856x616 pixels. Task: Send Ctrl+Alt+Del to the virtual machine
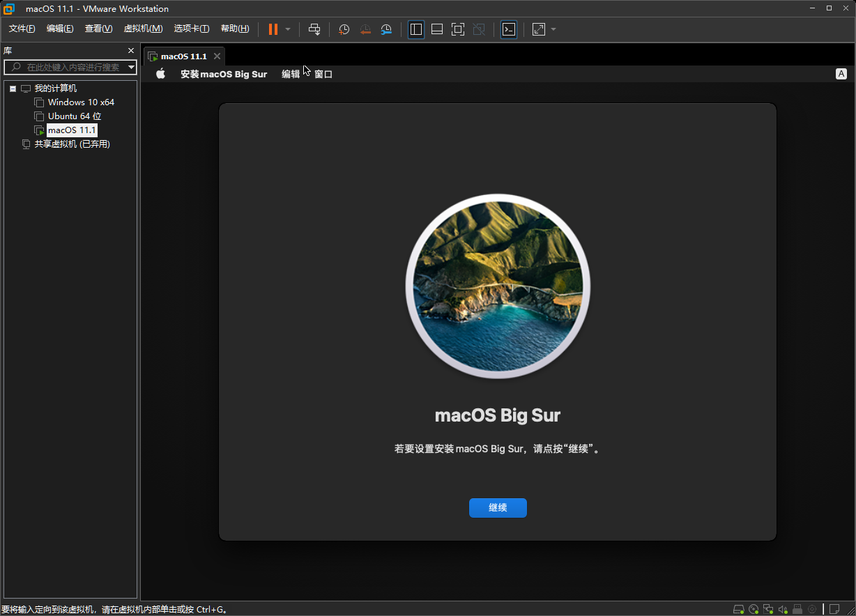314,29
